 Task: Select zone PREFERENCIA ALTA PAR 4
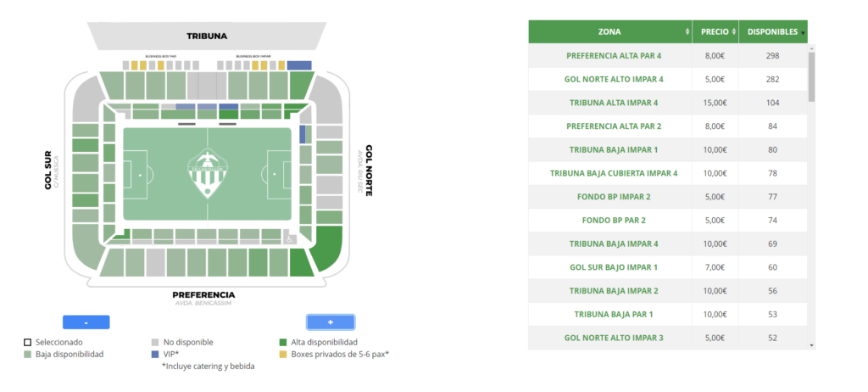(x=613, y=56)
